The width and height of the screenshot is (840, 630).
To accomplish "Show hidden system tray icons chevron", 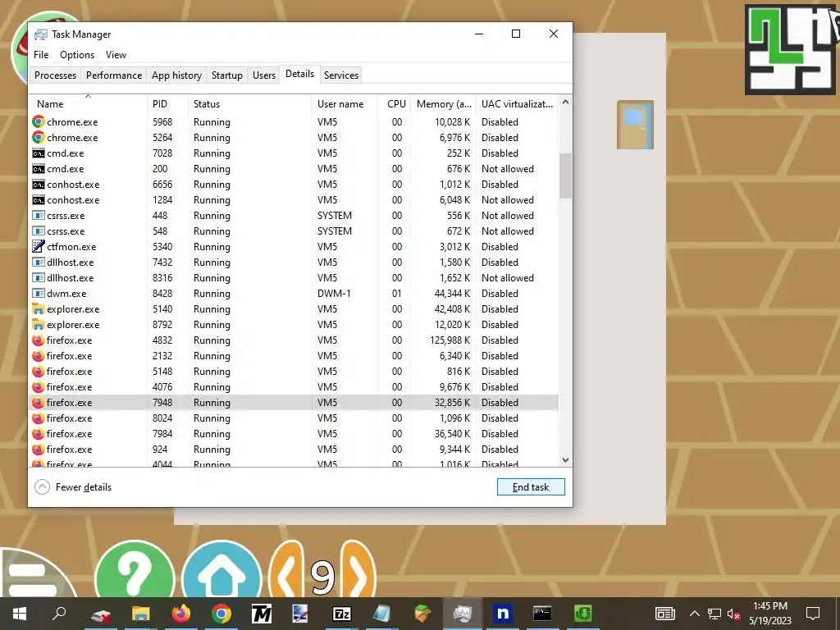I will click(x=694, y=614).
